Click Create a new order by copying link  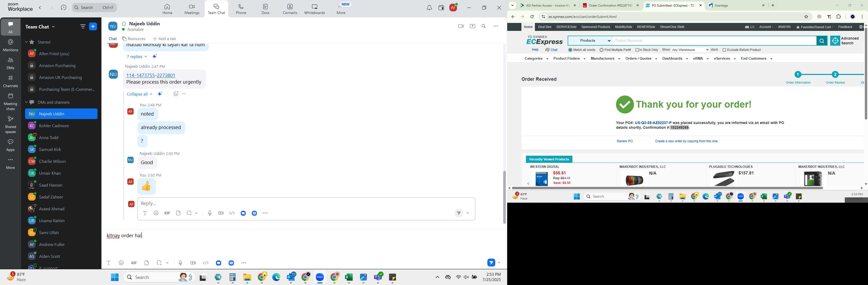pyautogui.click(x=686, y=141)
